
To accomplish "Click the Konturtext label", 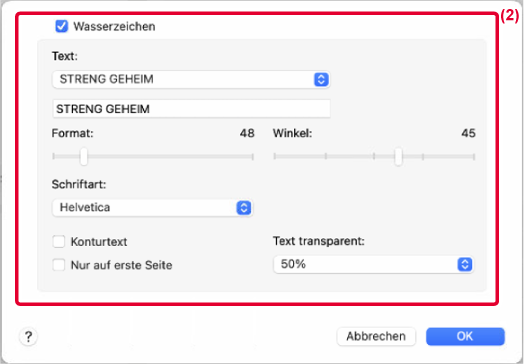I will coord(99,242).
